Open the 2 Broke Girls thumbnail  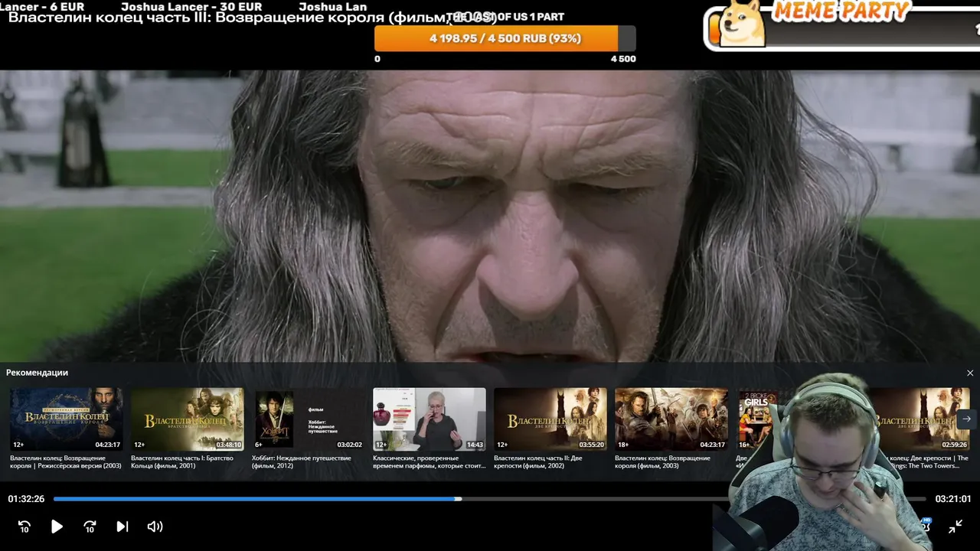pos(756,419)
